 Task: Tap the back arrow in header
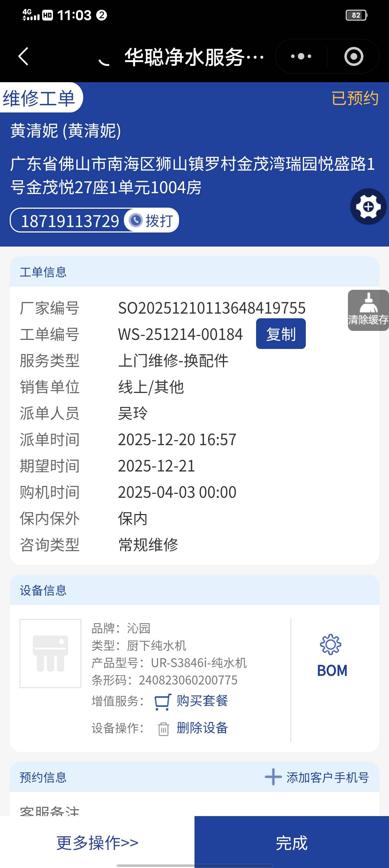[x=23, y=56]
